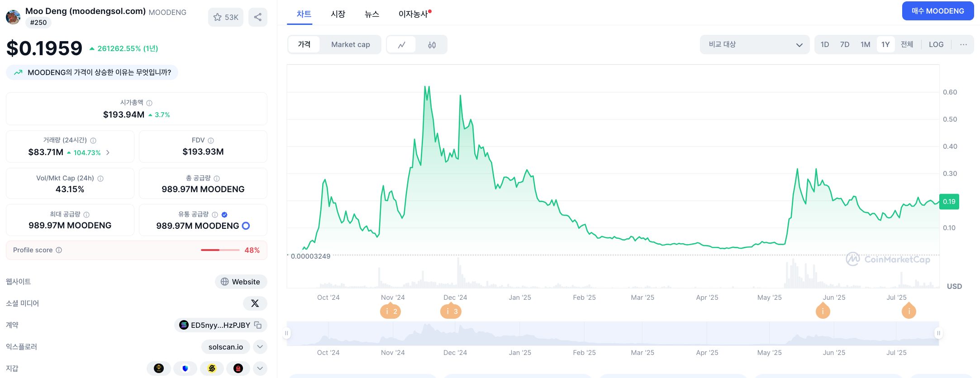Grab the left chart range handle
The width and height of the screenshot is (980, 378).
[286, 333]
